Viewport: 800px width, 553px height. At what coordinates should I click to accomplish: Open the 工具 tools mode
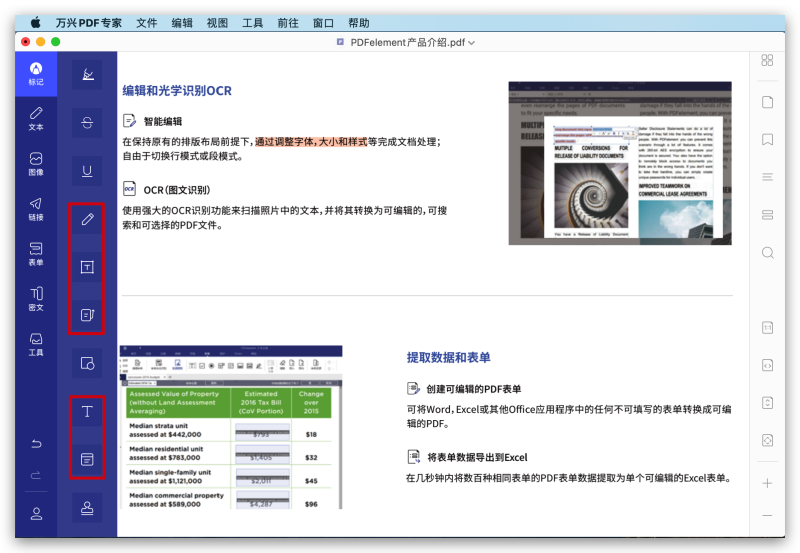(36, 344)
